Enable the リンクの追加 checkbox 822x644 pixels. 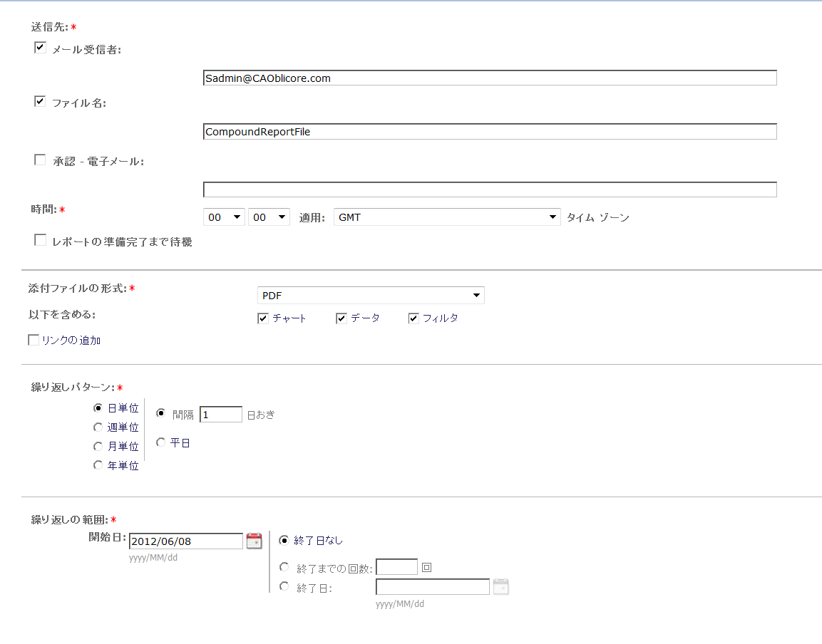point(34,340)
